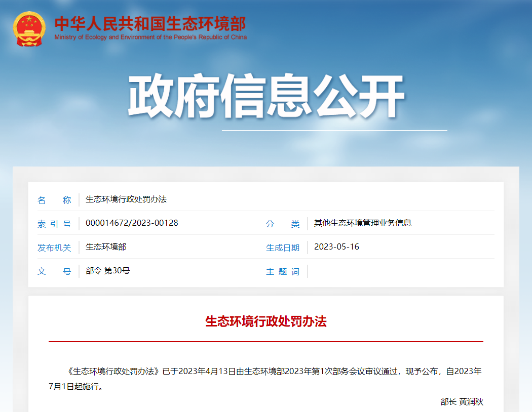This screenshot has width=532, height=412.
Task: Click the 索引号 field label
Action: (x=54, y=224)
